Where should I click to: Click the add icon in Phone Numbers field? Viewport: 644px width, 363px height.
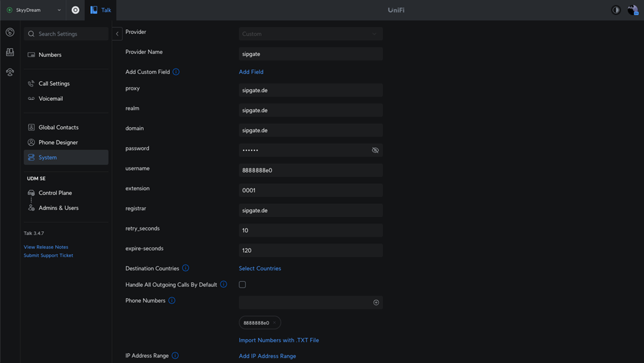pos(376,302)
